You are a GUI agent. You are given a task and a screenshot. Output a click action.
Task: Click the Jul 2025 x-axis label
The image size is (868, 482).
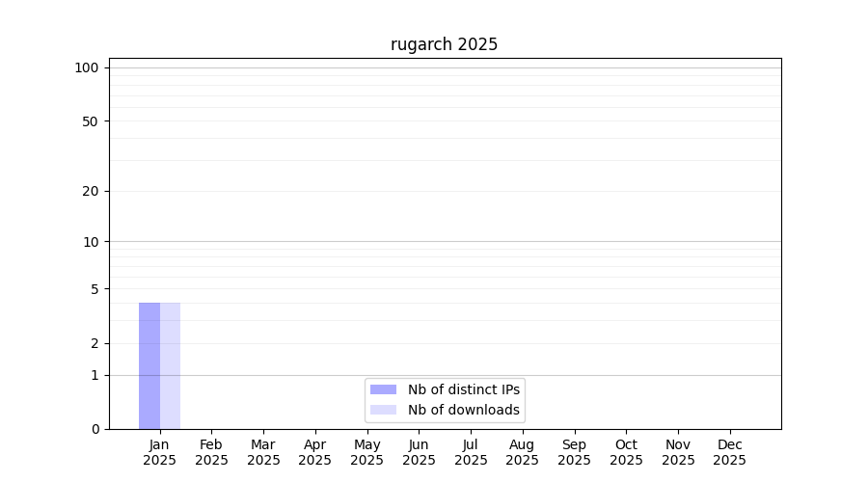coord(471,452)
